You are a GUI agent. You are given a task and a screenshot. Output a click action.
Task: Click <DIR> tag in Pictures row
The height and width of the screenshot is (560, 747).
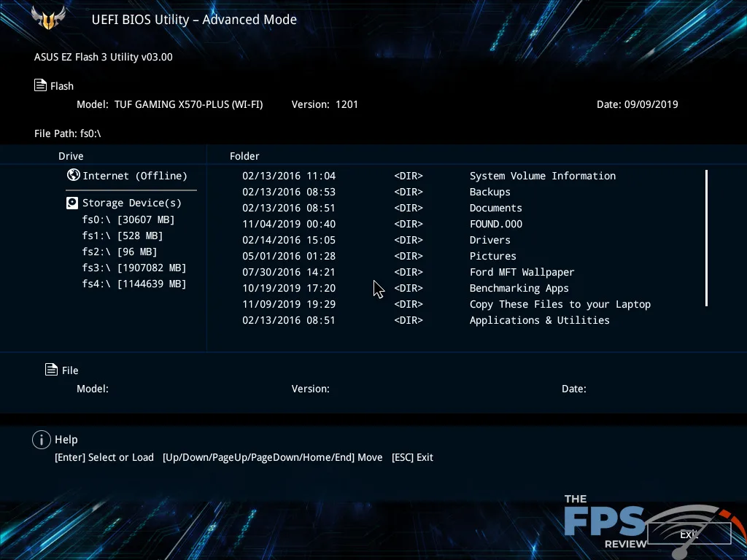coord(409,256)
